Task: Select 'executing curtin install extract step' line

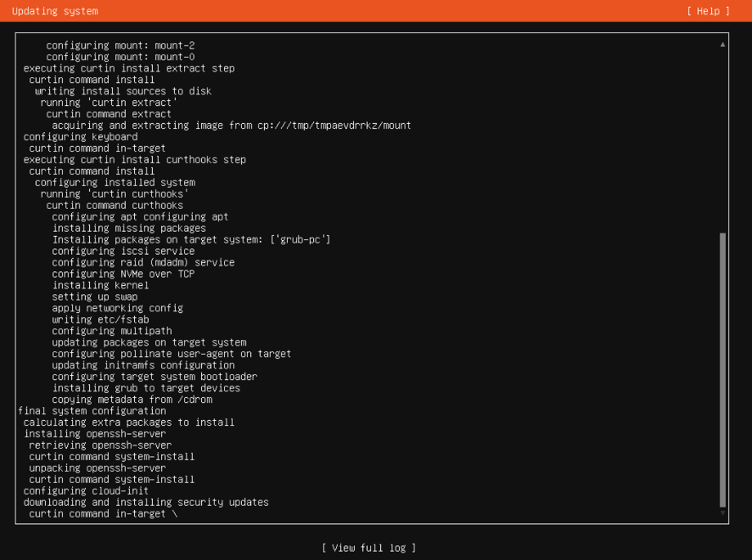Action: (129, 68)
